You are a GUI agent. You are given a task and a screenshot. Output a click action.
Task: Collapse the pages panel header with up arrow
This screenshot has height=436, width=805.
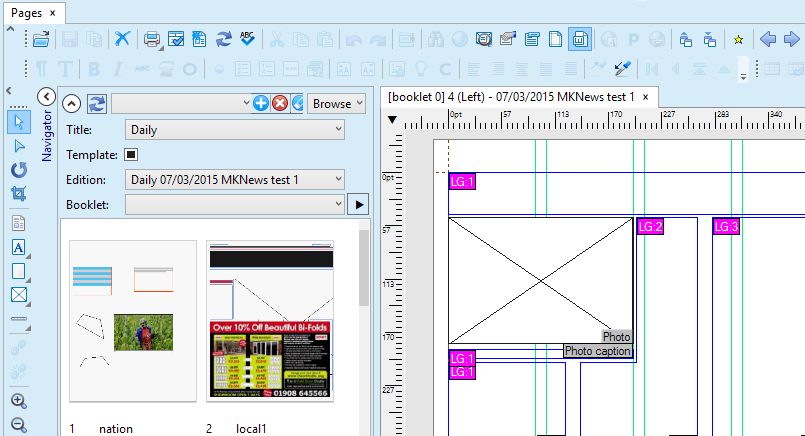coord(71,104)
